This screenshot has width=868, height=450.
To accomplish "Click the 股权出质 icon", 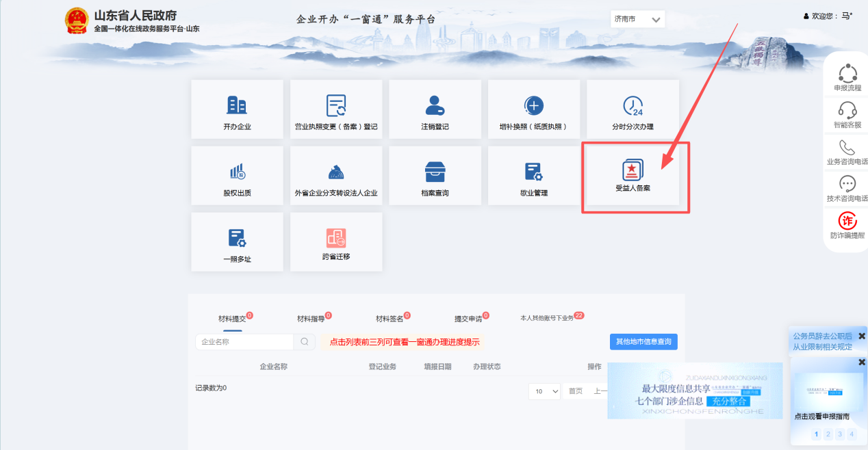I will [237, 172].
